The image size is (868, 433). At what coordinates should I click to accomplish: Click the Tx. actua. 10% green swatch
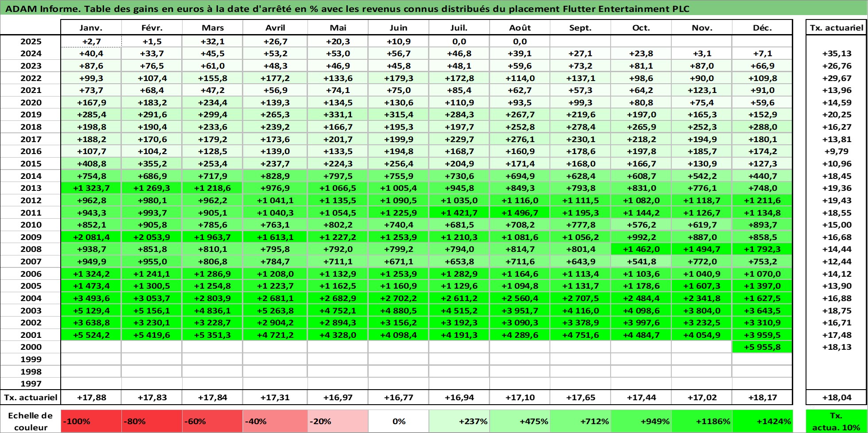[837, 421]
